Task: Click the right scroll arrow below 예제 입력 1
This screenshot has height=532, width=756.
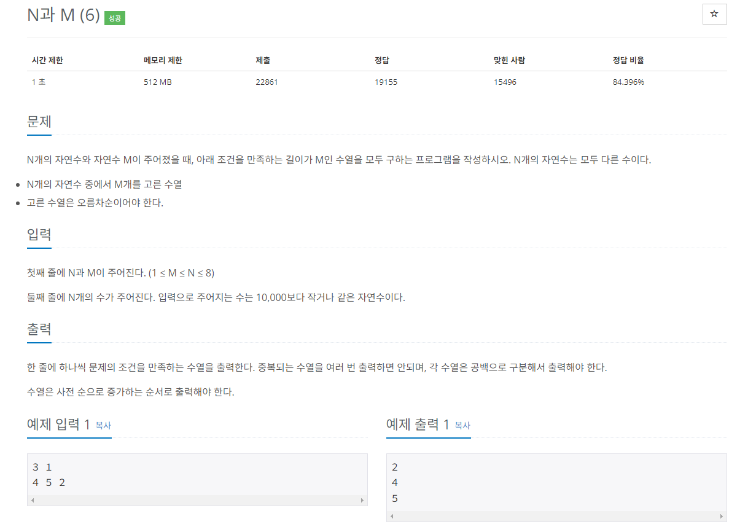Action: (x=362, y=500)
